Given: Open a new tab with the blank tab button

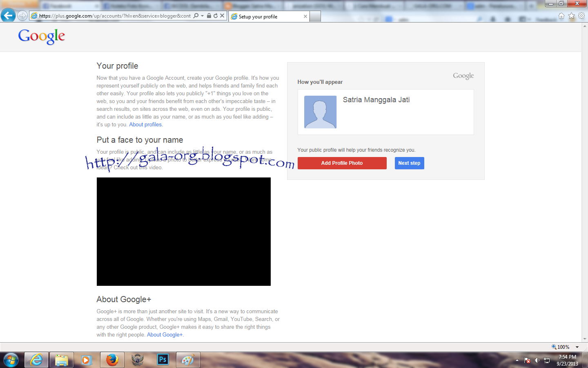Looking at the screenshot, I should coord(315,16).
